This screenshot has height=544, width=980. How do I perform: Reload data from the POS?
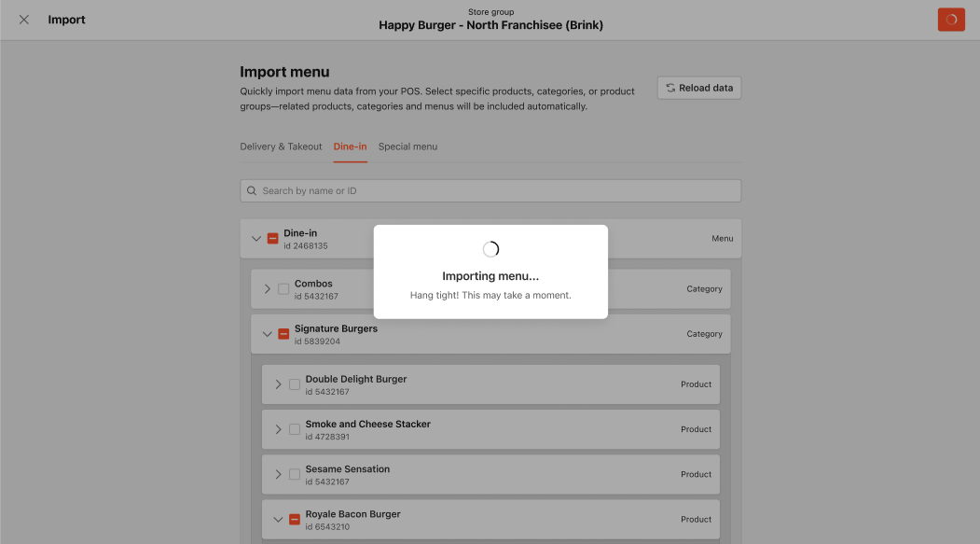click(x=698, y=88)
